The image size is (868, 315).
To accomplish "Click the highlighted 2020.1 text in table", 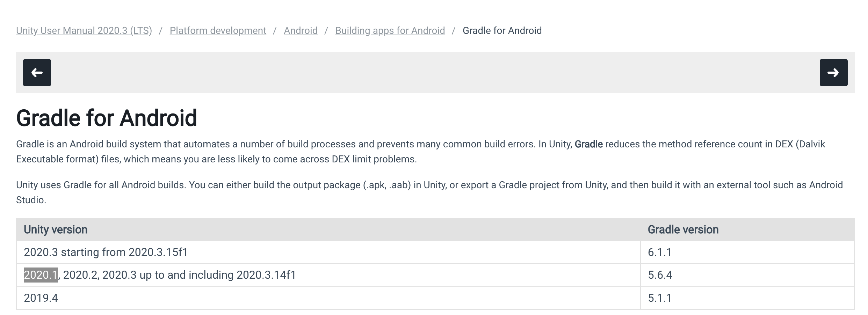I will point(40,276).
